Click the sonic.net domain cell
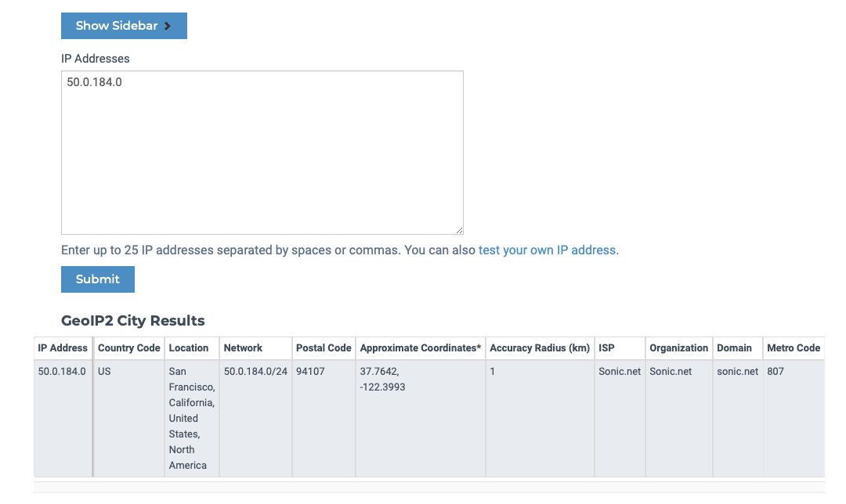This screenshot has width=846, height=504. [738, 418]
